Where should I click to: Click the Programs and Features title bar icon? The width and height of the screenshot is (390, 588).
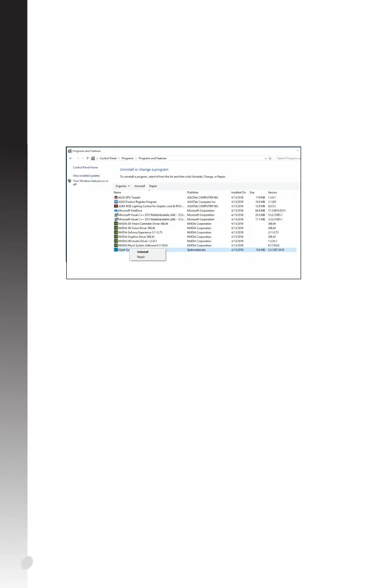[x=70, y=151]
